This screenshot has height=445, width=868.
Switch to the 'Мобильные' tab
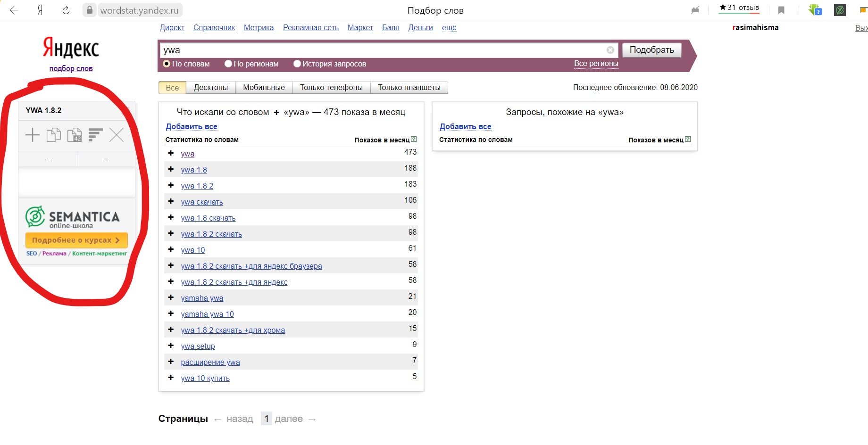264,88
